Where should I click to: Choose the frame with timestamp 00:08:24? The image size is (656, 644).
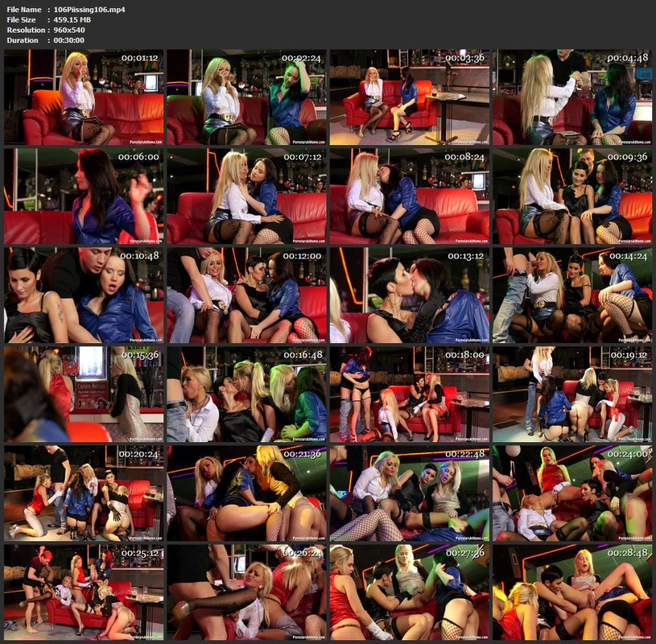410,196
